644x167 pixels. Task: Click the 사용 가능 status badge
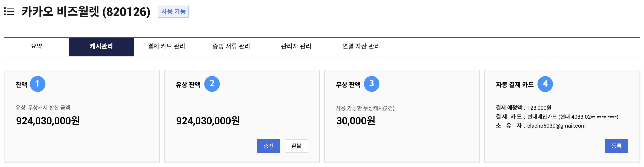point(173,12)
